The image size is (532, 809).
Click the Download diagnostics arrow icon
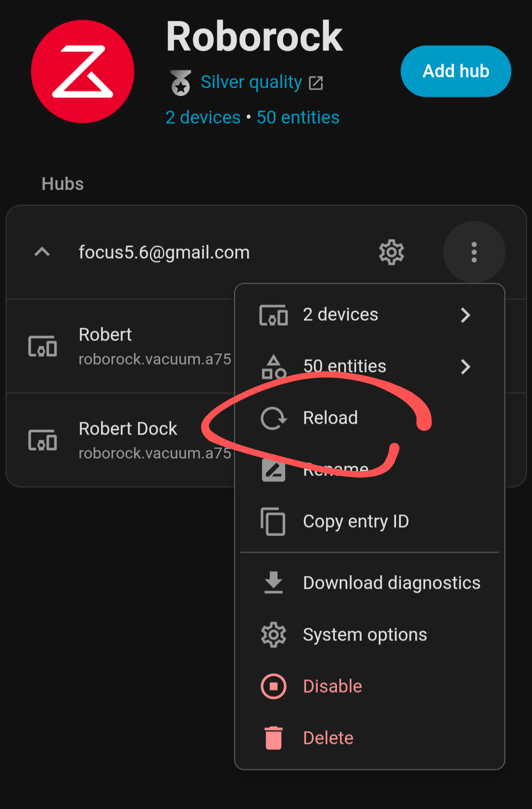[x=273, y=583]
